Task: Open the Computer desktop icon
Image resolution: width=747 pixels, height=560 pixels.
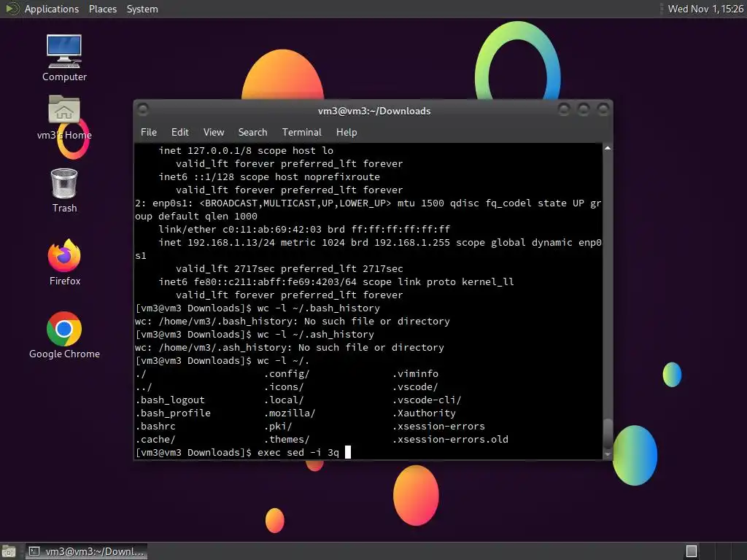Action: pyautogui.click(x=64, y=58)
